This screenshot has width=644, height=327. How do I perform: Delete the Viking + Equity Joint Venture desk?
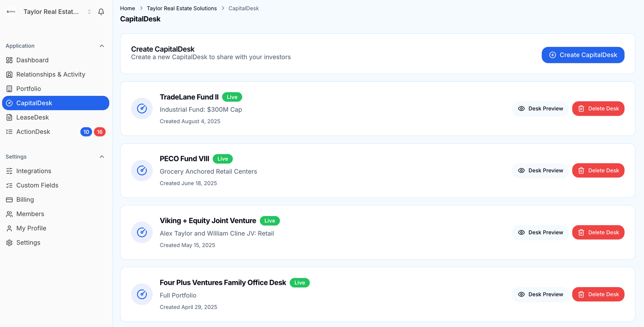tap(598, 232)
